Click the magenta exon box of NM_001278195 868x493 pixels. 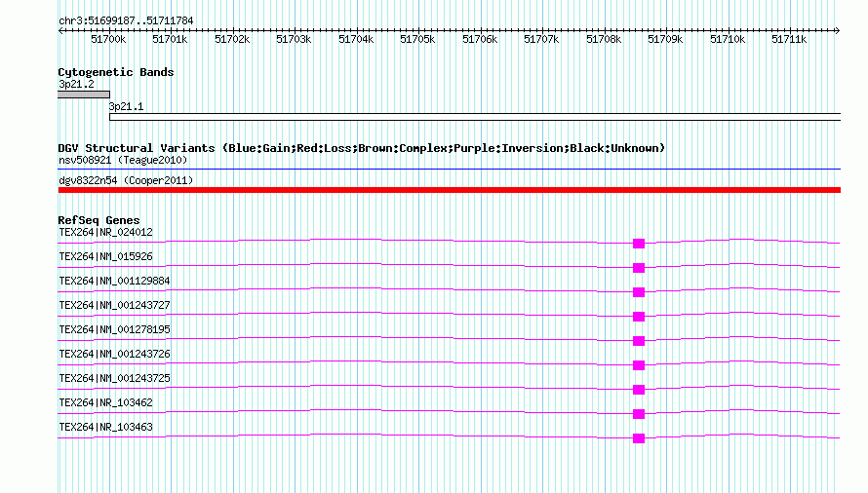639,341
